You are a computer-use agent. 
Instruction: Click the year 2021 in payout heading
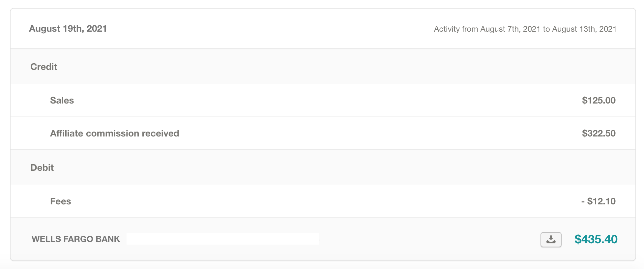(97, 29)
